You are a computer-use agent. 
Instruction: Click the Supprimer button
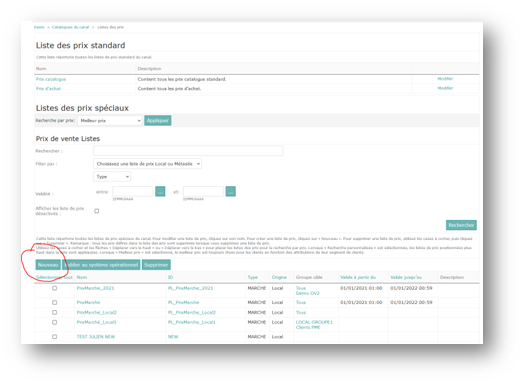click(156, 265)
